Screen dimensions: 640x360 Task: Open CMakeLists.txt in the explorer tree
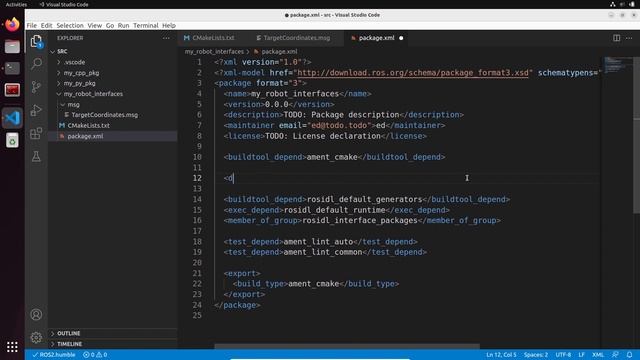pos(88,126)
